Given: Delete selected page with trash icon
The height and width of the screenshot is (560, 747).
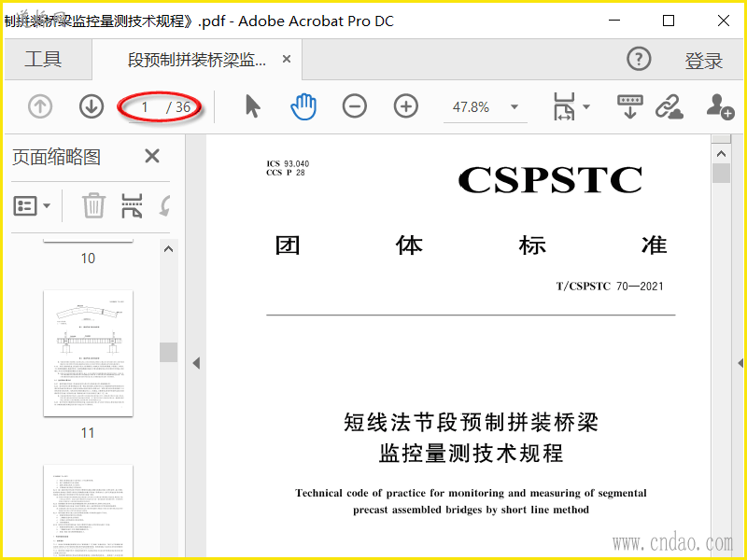Looking at the screenshot, I should coord(93,205).
